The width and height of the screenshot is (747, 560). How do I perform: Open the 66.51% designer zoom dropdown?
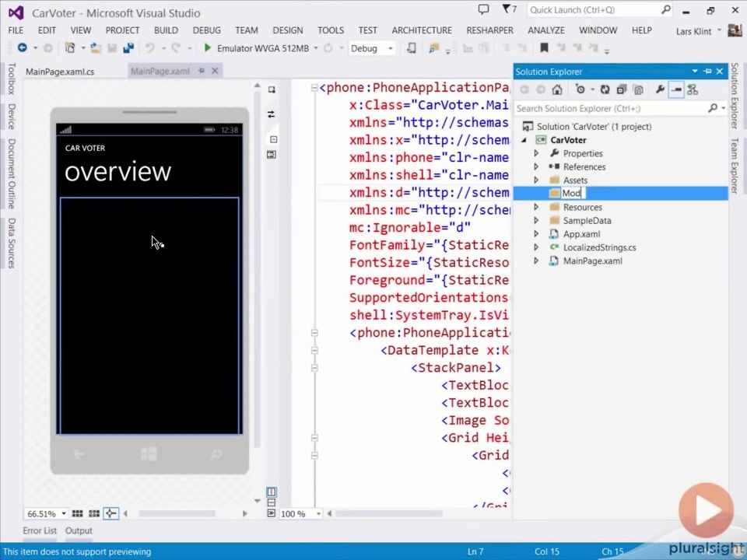(x=64, y=513)
